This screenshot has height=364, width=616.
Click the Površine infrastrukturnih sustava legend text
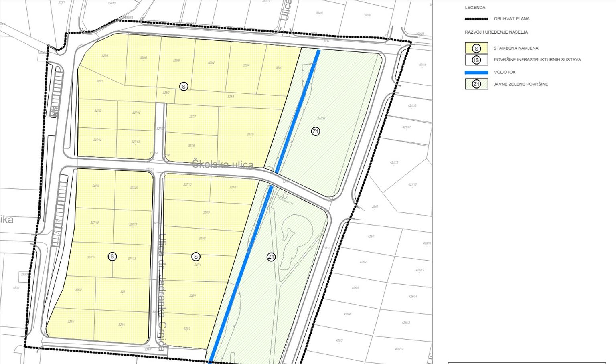537,60
